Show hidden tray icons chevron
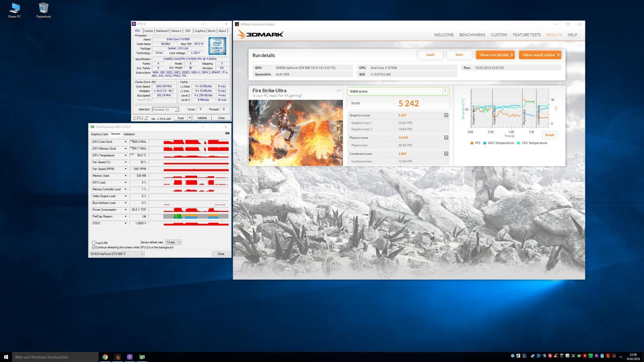 621,357
